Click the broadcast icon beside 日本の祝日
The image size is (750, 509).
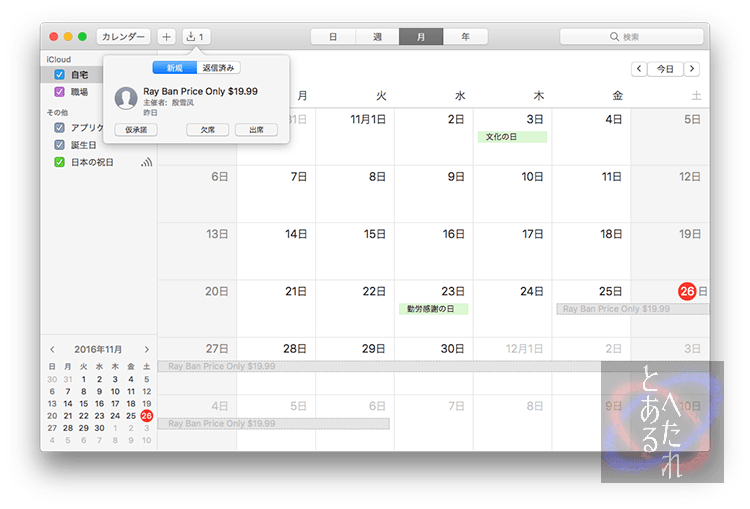coord(146,162)
